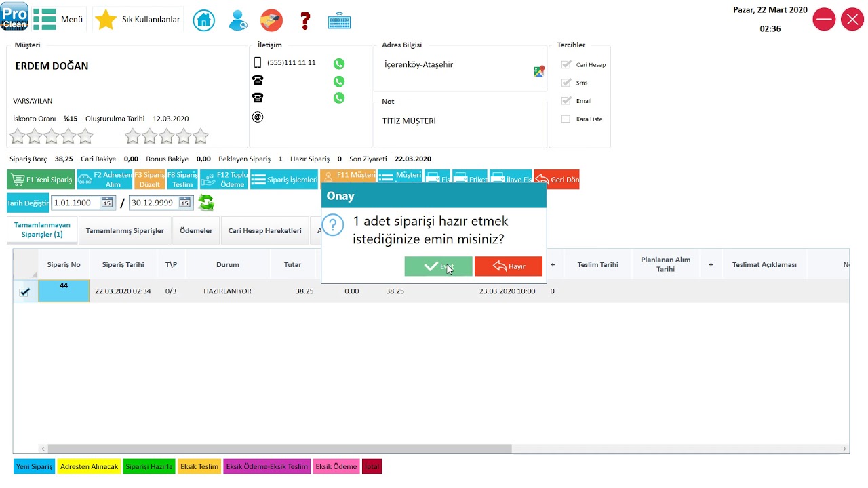The image size is (868, 488).
Task: Decline with Hayır button
Action: point(509,266)
